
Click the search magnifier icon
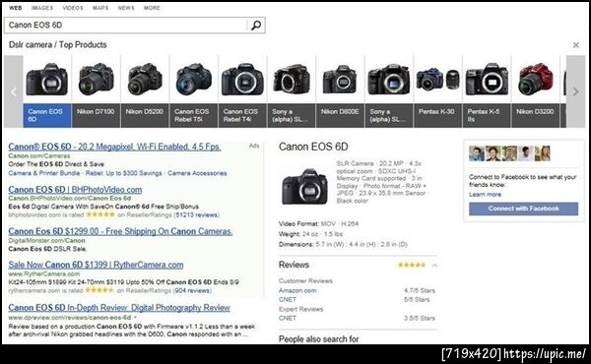[x=256, y=26]
